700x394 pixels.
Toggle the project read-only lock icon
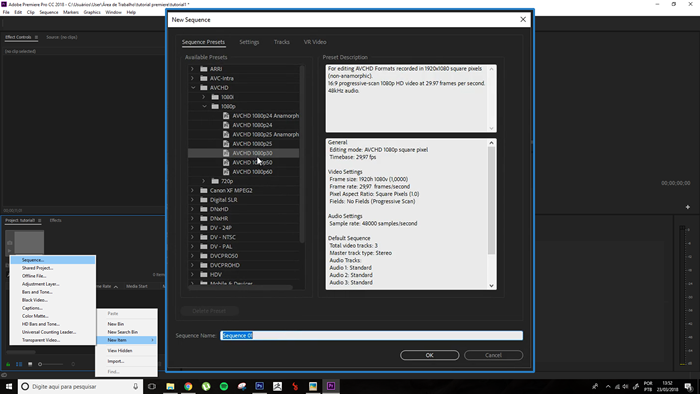point(8,364)
